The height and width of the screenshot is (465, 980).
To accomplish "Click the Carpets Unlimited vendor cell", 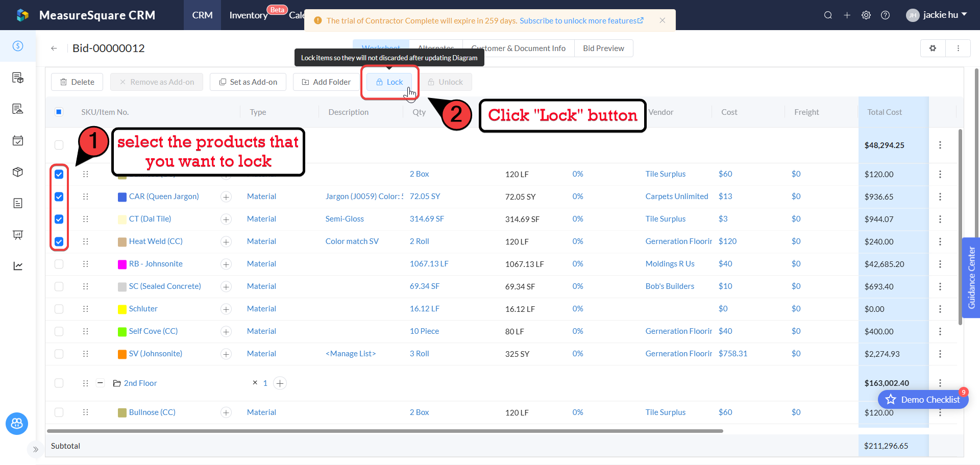I will [677, 197].
